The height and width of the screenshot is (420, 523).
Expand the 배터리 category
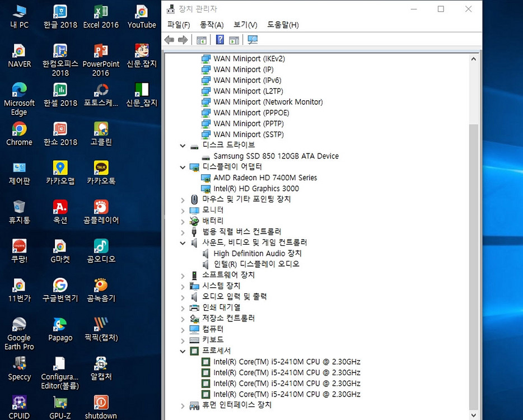(183, 222)
